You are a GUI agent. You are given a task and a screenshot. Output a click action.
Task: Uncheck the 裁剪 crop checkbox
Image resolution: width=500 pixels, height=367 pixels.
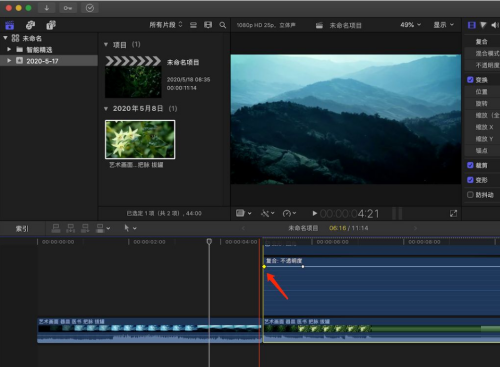pyautogui.click(x=470, y=165)
